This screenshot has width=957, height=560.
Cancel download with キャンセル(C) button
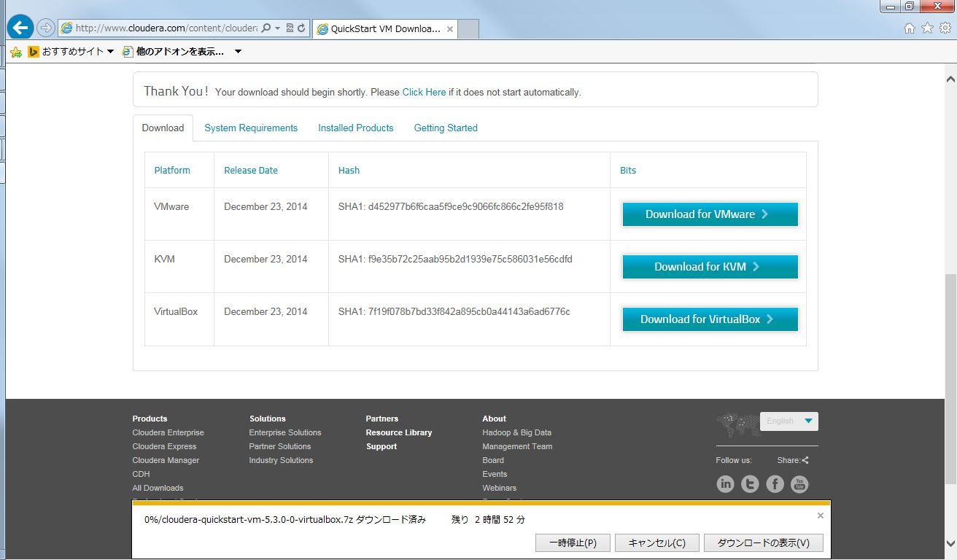coord(657,543)
